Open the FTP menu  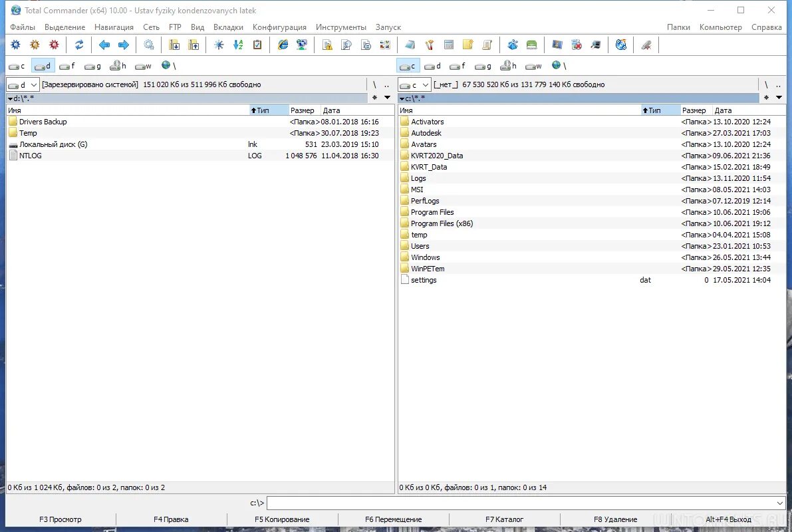[175, 27]
